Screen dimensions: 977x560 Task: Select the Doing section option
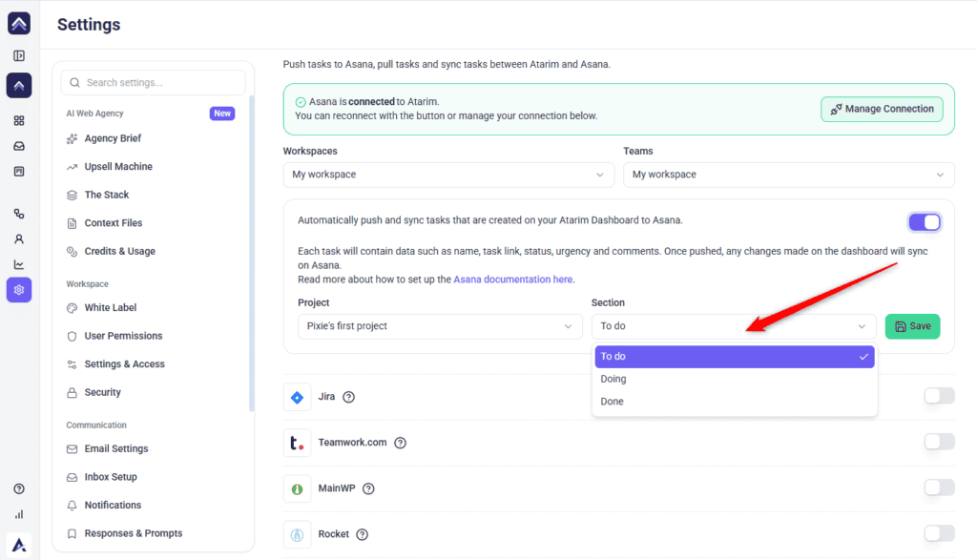pos(735,379)
